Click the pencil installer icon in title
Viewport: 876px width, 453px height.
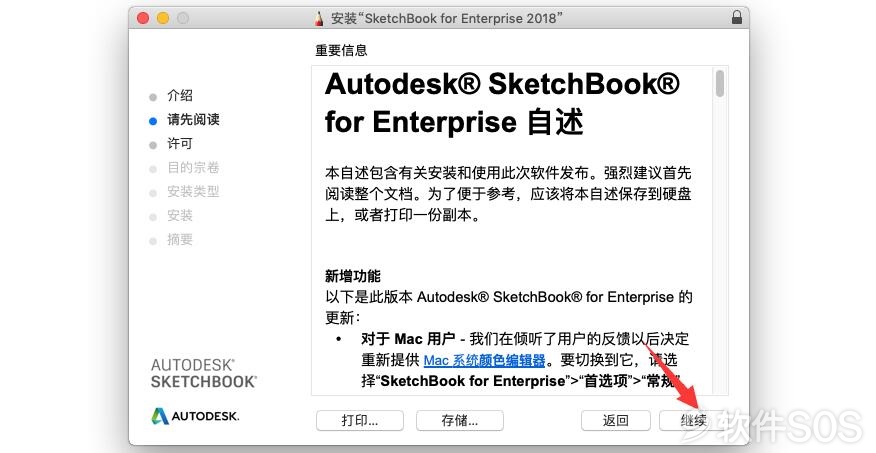pyautogui.click(x=318, y=18)
